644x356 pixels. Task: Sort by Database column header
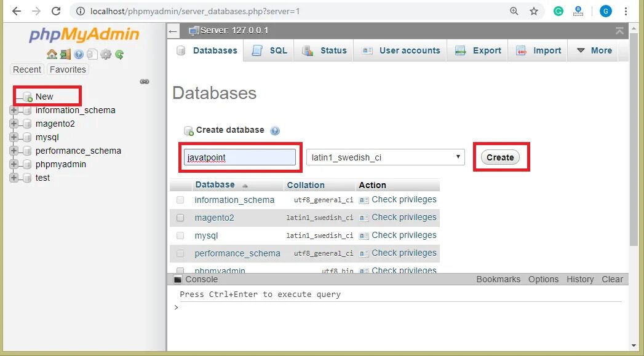215,185
